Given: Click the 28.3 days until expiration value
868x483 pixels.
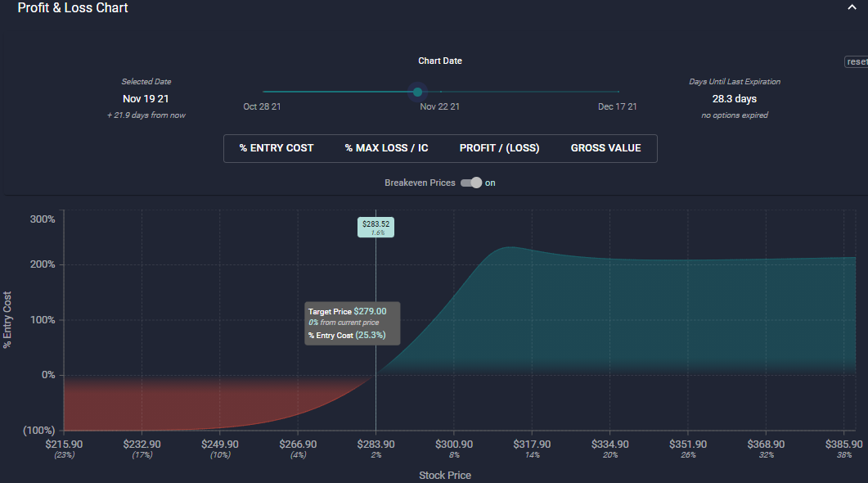Looking at the screenshot, I should tap(734, 99).
